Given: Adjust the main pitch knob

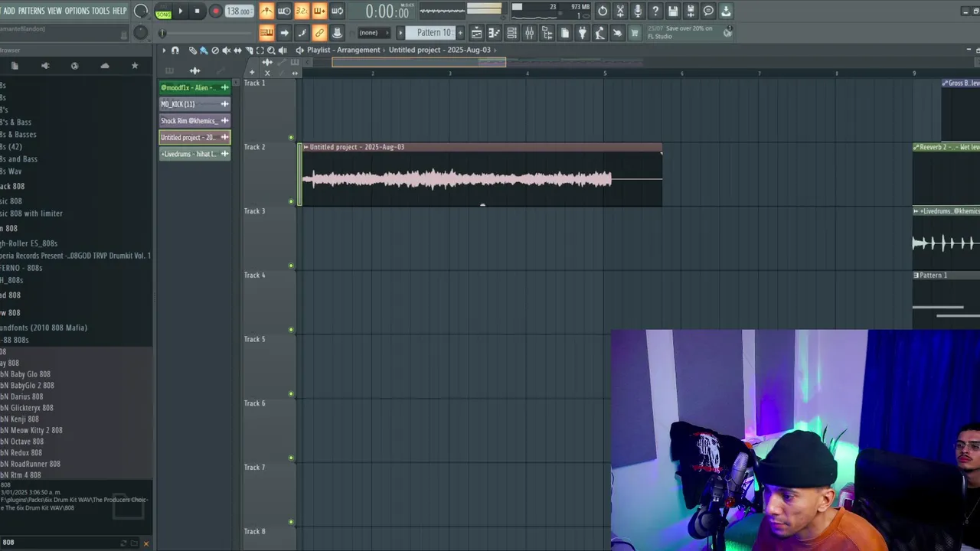Looking at the screenshot, I should pyautogui.click(x=141, y=32).
